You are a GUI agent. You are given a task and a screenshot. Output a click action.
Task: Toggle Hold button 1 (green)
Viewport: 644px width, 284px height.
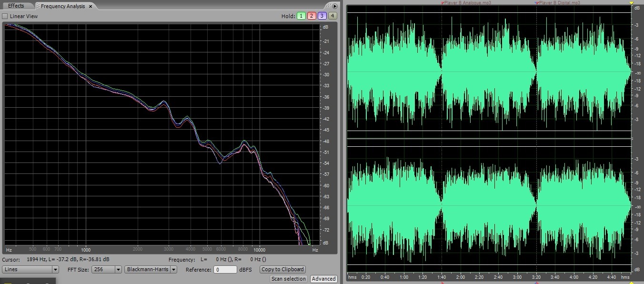tap(301, 16)
